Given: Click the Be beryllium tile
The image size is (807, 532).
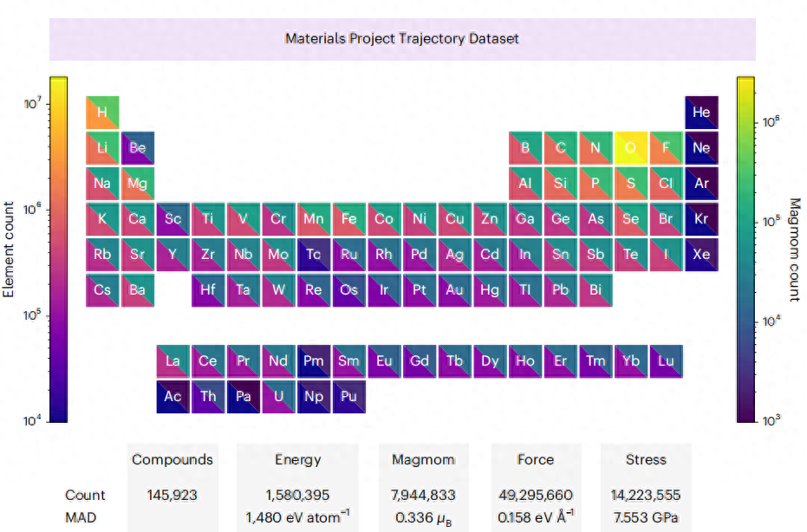Looking at the screenshot, I should tap(138, 147).
